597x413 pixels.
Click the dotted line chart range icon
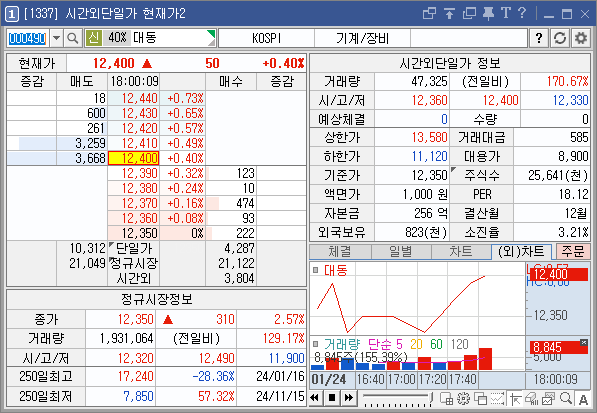click(497, 399)
